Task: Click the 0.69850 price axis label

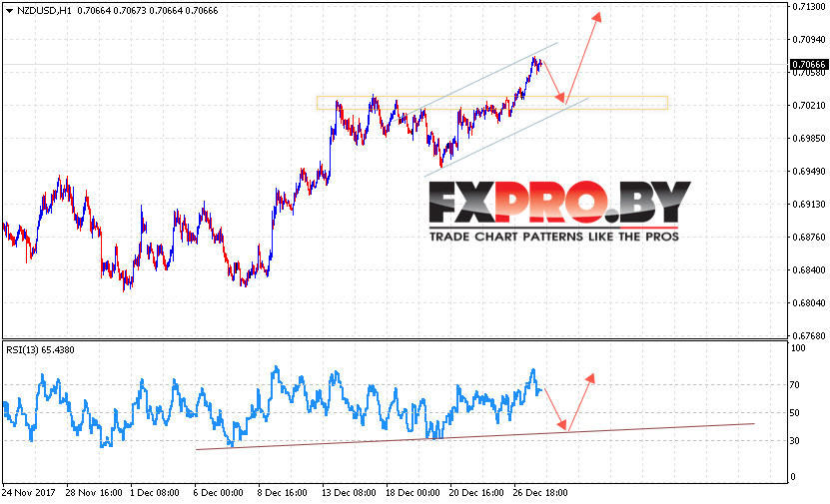Action: 809,138
